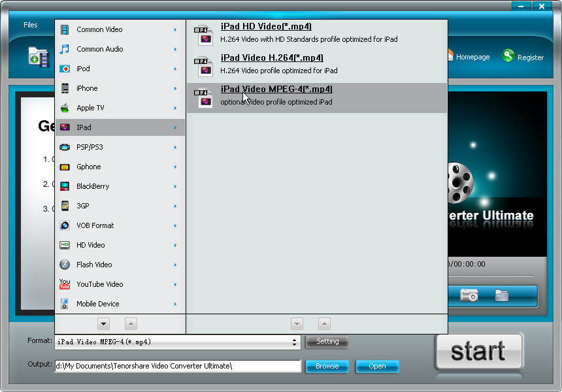Click the Mobile Device icon

pos(65,304)
